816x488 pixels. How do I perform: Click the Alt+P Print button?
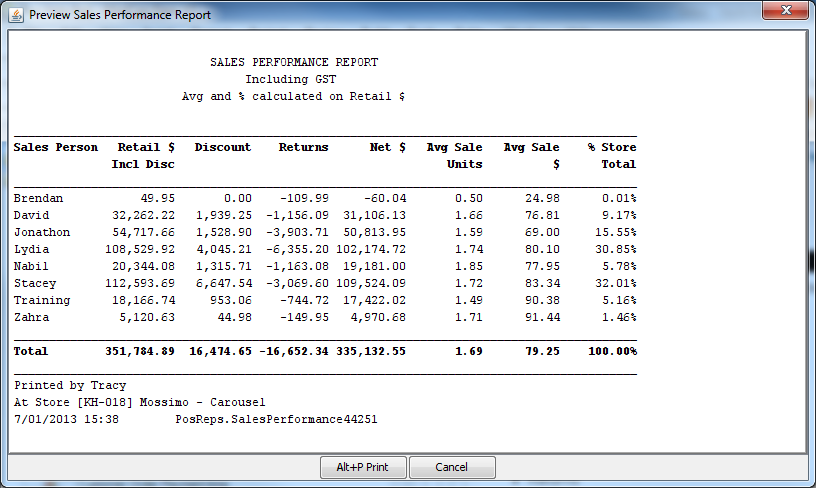362,467
